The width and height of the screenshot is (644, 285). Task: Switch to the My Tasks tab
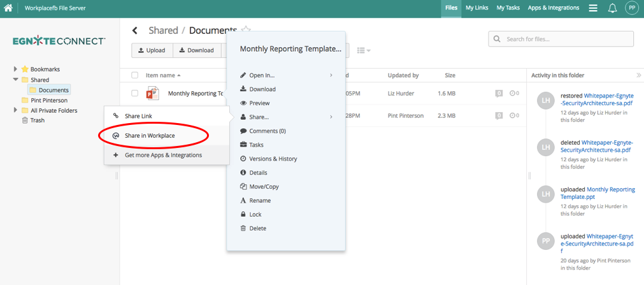tap(508, 8)
